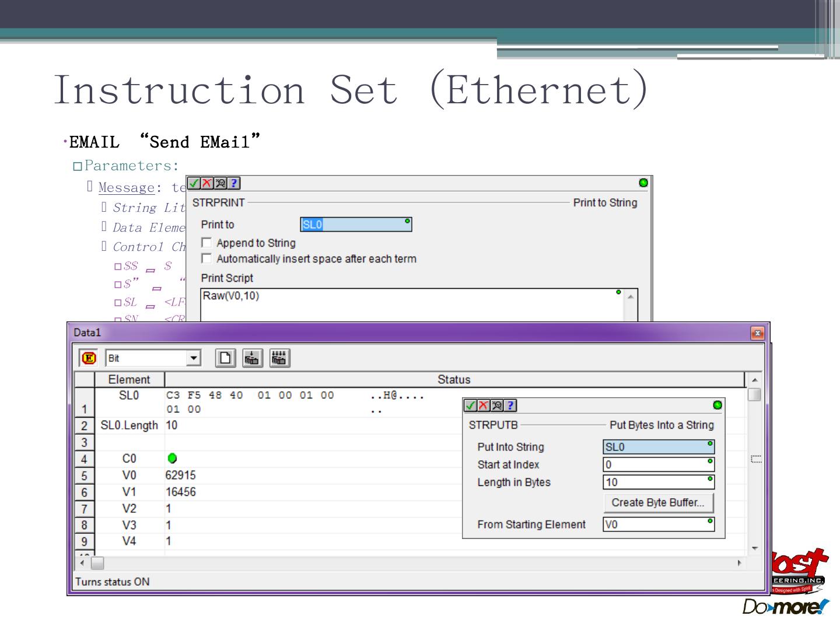Image resolution: width=840 pixels, height=630 pixels.
Task: Open help for STRPUTB instruction
Action: click(x=510, y=405)
